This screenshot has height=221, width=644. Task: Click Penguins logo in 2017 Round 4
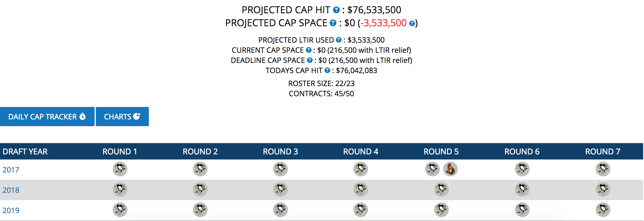(x=361, y=169)
